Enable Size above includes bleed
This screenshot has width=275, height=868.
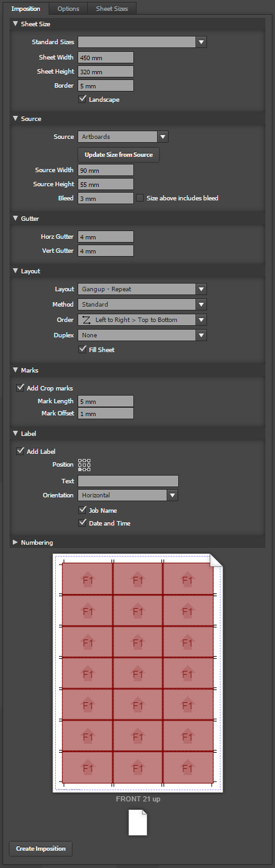coord(140,198)
